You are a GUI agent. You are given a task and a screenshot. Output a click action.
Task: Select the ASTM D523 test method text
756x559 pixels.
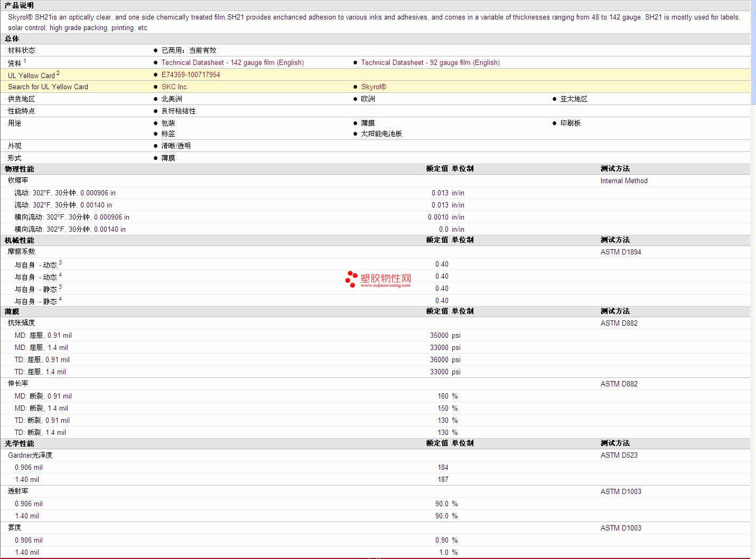point(619,456)
